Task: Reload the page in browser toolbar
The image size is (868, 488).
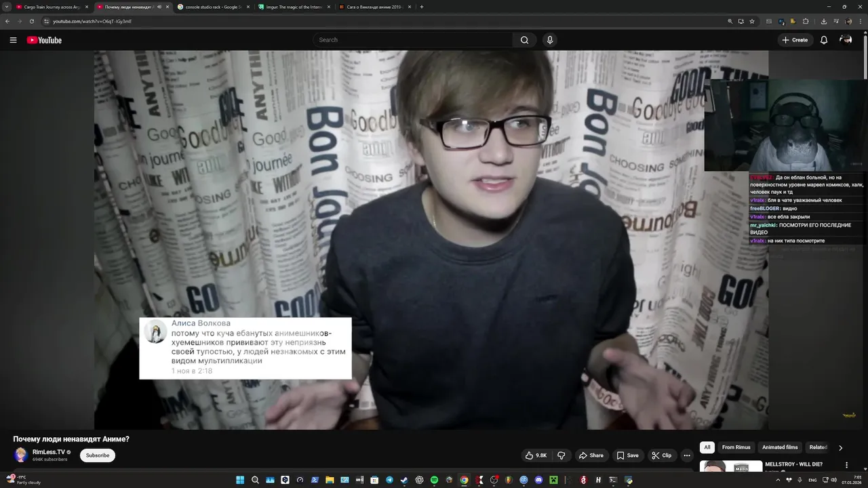Action: [31, 21]
